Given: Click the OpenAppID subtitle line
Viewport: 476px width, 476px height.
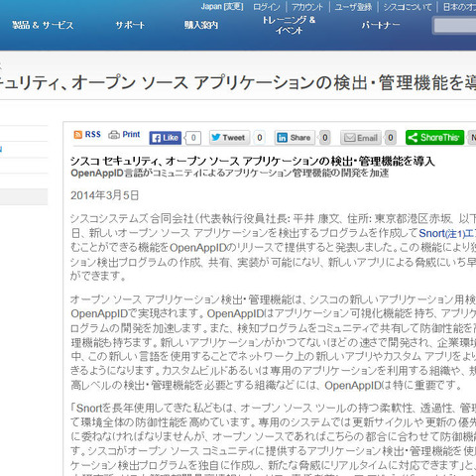Looking at the screenshot, I should pos(229,174).
